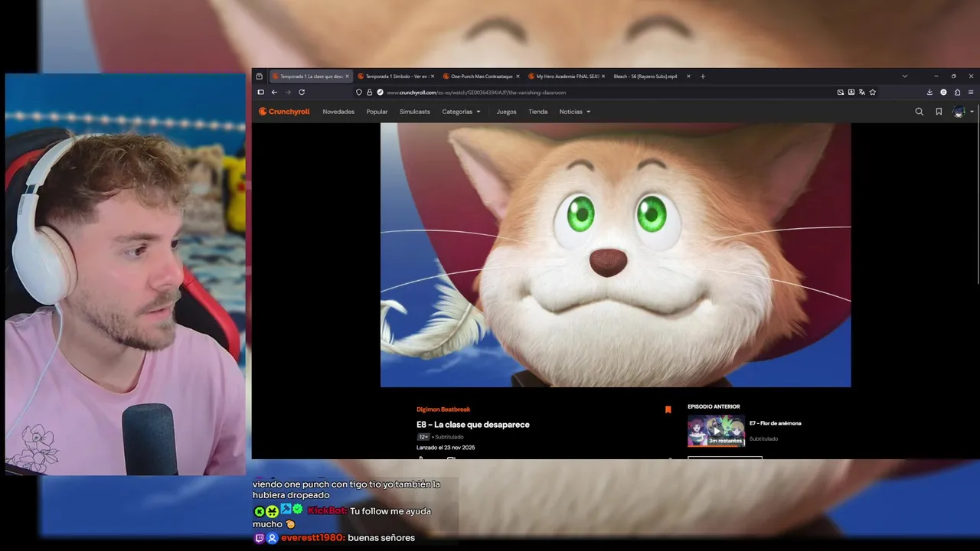Switch to My Hero Academia FINAL SEASON tab
This screenshot has height=551, width=980.
point(567,77)
